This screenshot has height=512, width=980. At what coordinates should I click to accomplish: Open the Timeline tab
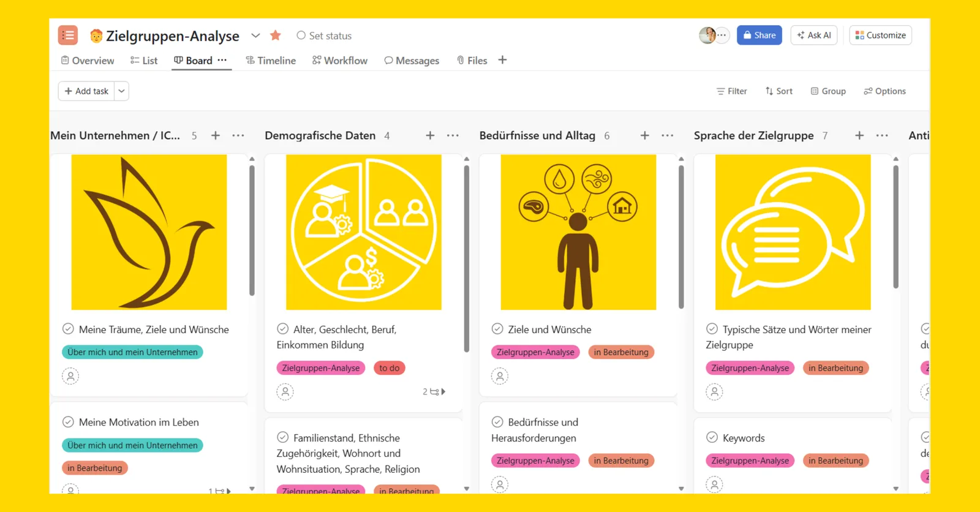tap(271, 61)
